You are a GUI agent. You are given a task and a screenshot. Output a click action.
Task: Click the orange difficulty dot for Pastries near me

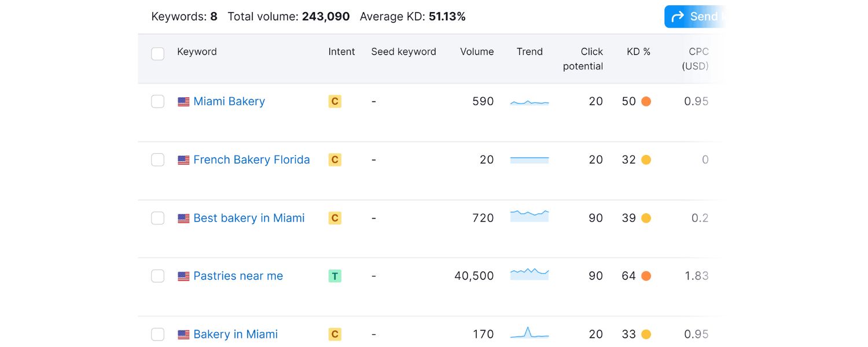coord(646,276)
